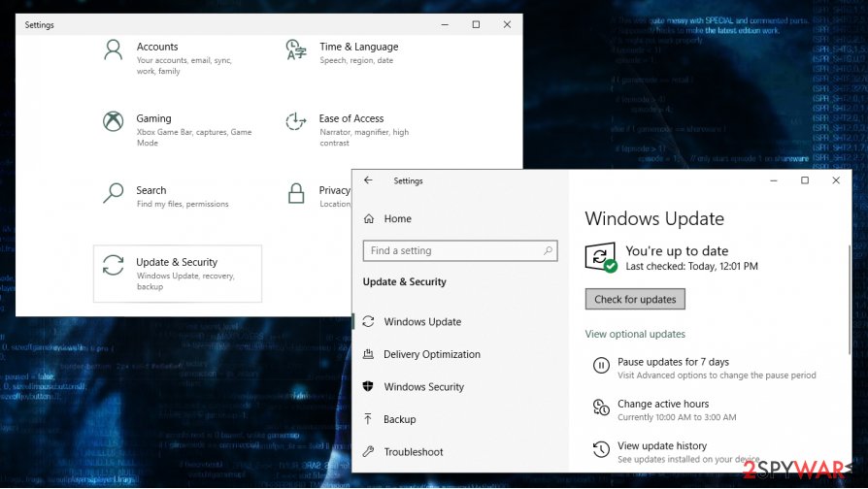Click the Ease of Access icon
The height and width of the screenshot is (489, 868).
pos(295,121)
